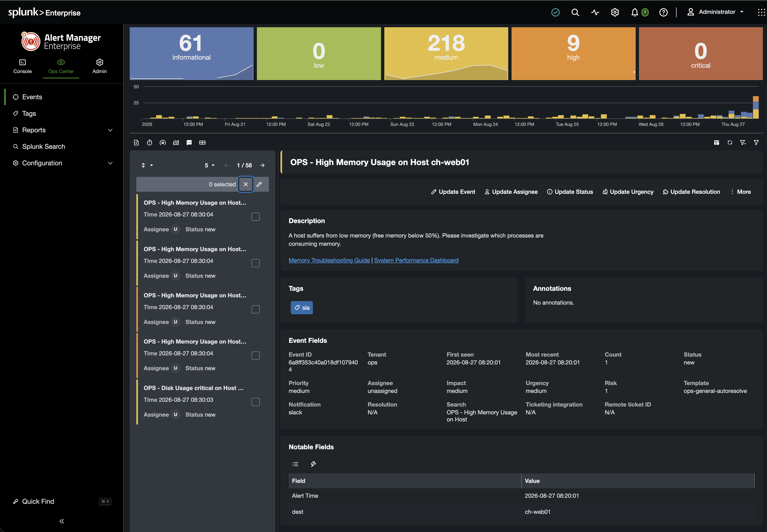Switch to the Console tab
Viewport: 767px width, 532px height.
22,66
